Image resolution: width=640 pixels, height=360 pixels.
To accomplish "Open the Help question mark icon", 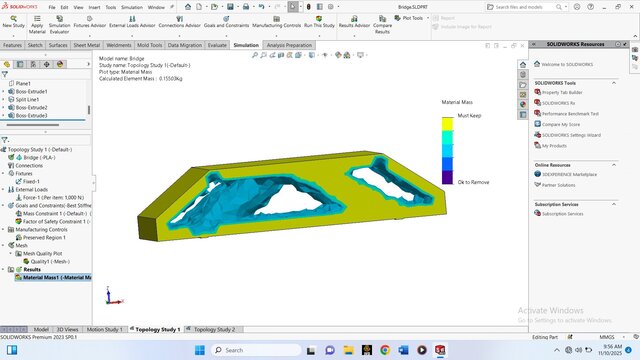I will [591, 7].
